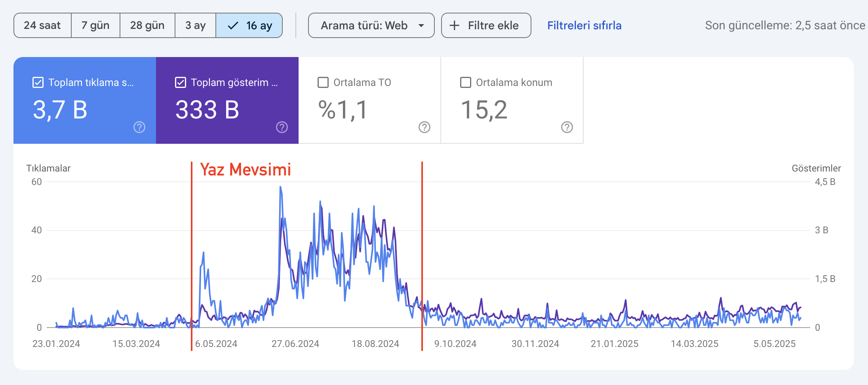
Task: Click the Tıklamalar axis title
Action: tap(48, 168)
